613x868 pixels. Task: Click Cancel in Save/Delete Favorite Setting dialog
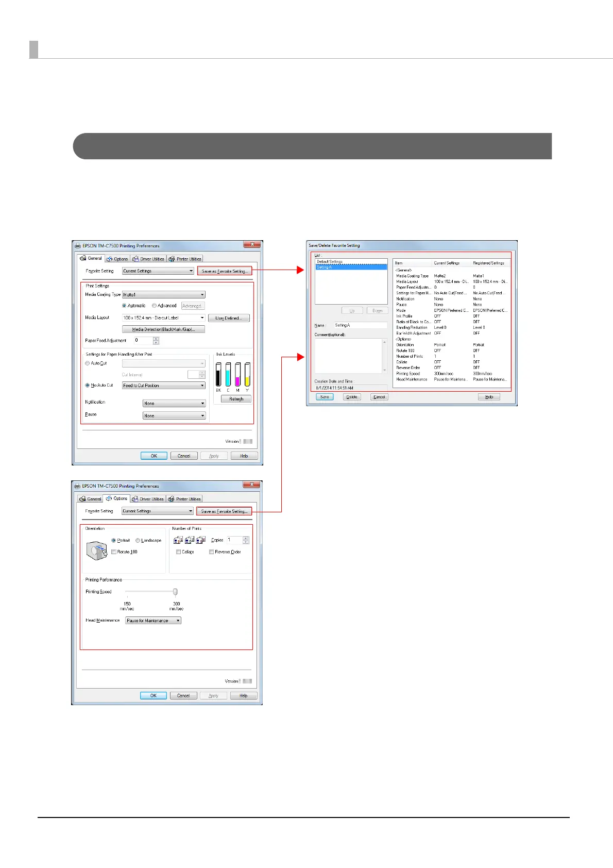click(x=379, y=397)
